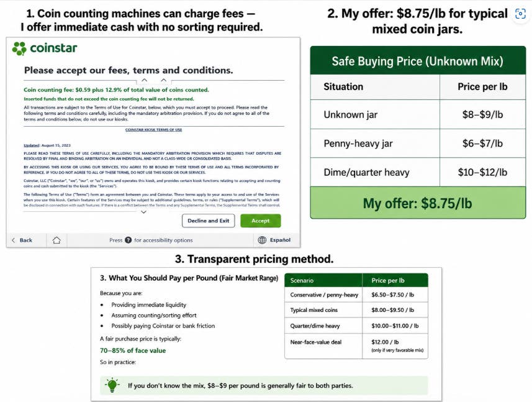This screenshot has height=402, width=532.
Task: Open the Coinstar Kiosk Terms of Use link
Action: [154, 130]
